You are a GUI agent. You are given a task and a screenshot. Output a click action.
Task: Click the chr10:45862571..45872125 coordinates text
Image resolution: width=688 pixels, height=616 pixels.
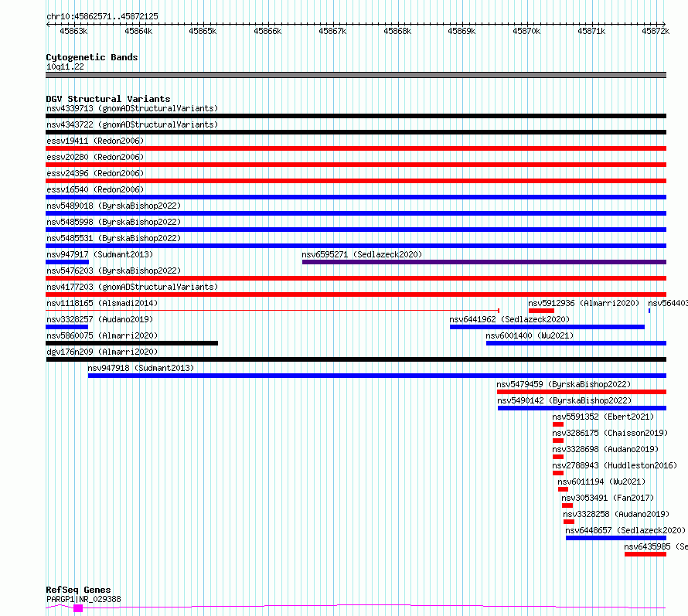(102, 17)
